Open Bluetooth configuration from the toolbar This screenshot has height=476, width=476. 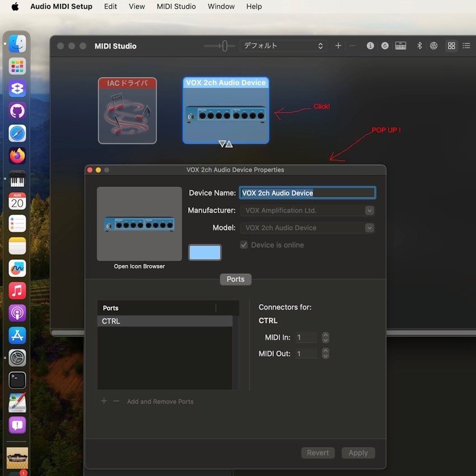click(419, 46)
